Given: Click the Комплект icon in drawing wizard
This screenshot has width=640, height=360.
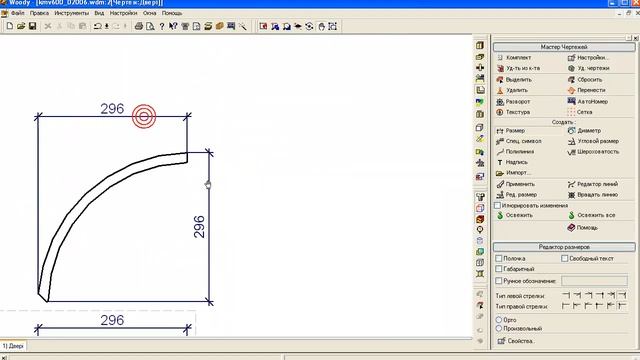Looking at the screenshot, I should (500, 58).
